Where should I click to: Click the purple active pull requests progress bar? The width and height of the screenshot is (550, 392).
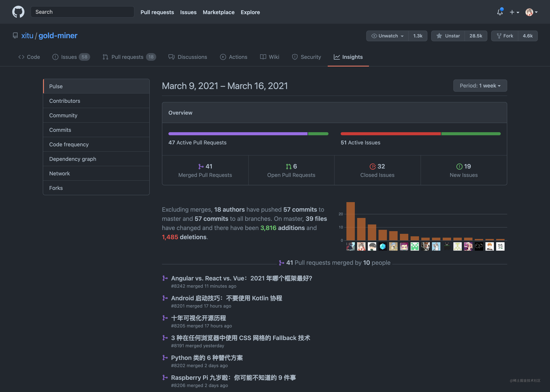[238, 134]
